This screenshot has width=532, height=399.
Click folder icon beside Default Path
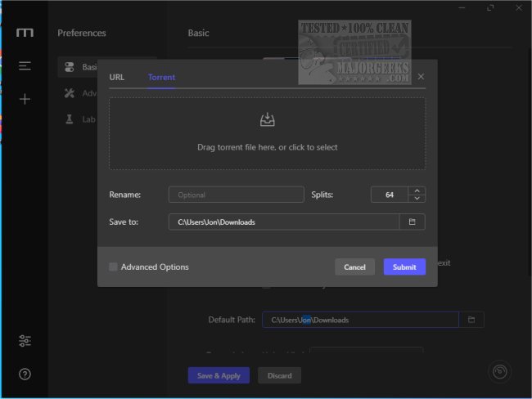(x=471, y=320)
